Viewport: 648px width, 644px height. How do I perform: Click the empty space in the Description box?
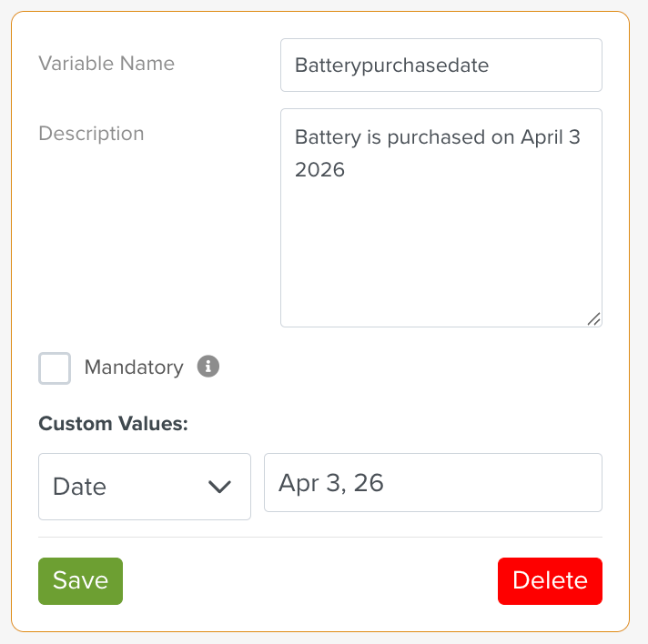440,255
